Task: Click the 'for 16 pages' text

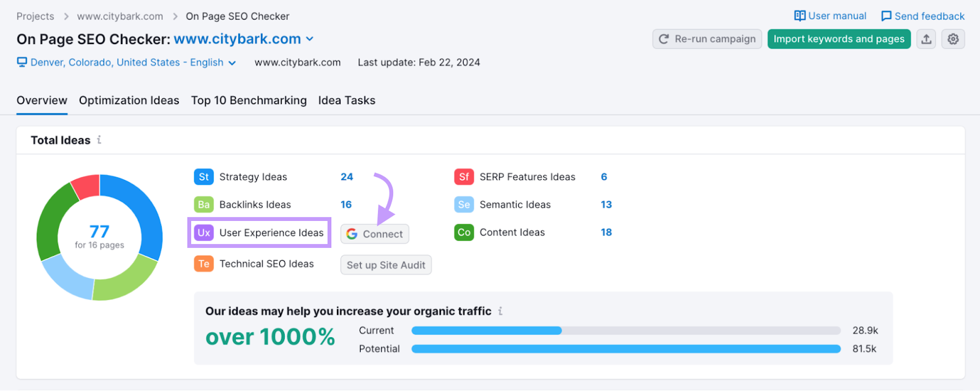Action: click(99, 245)
